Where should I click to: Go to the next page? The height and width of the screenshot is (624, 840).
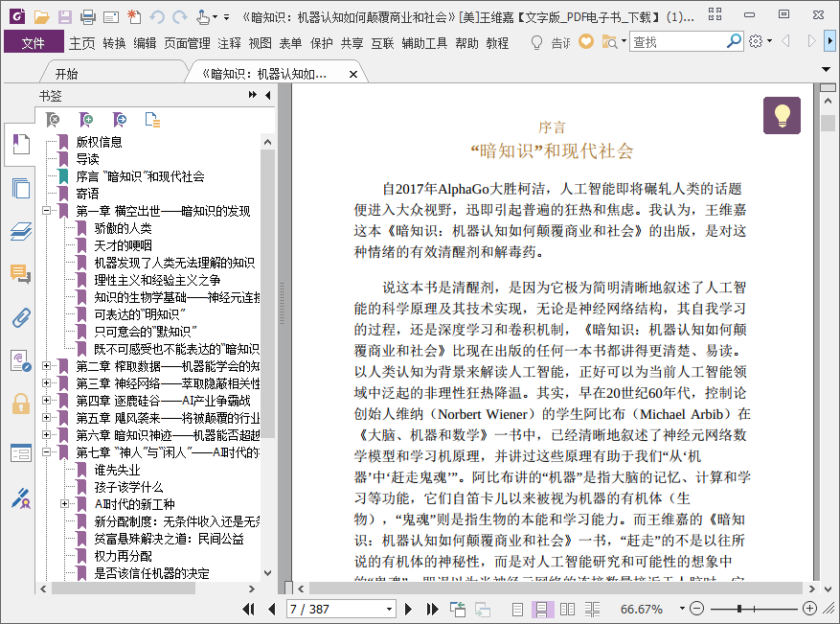point(408,609)
